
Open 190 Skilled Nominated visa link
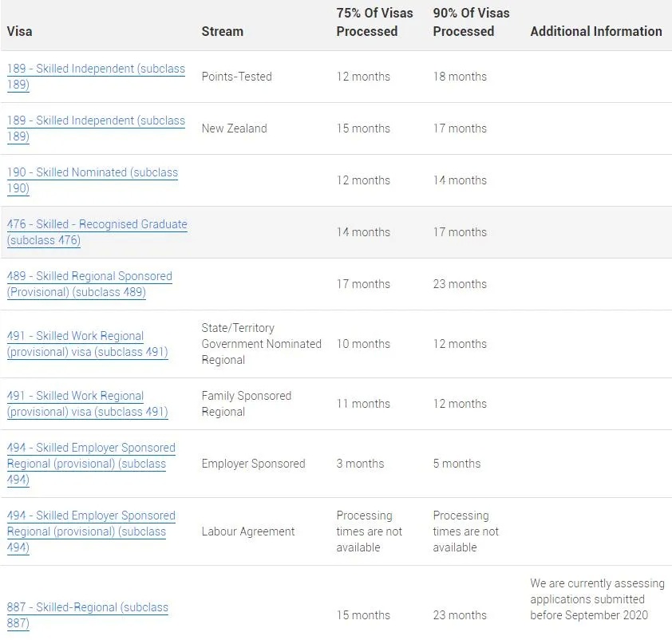coord(92,180)
